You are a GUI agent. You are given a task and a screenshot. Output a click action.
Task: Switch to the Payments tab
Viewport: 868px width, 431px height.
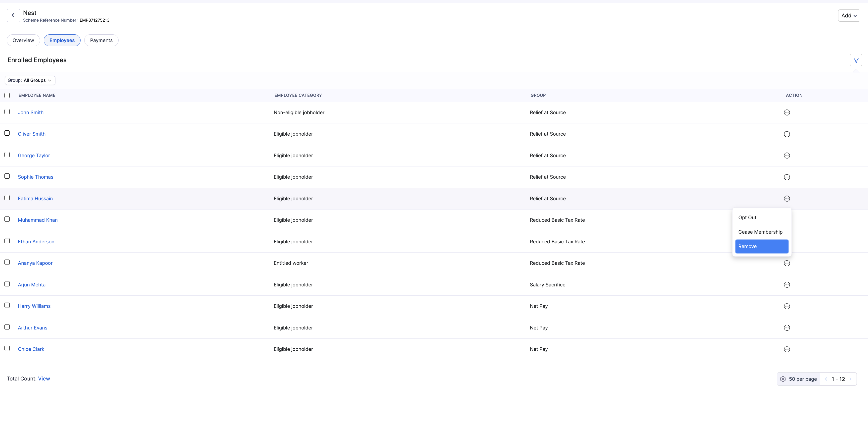click(x=101, y=40)
